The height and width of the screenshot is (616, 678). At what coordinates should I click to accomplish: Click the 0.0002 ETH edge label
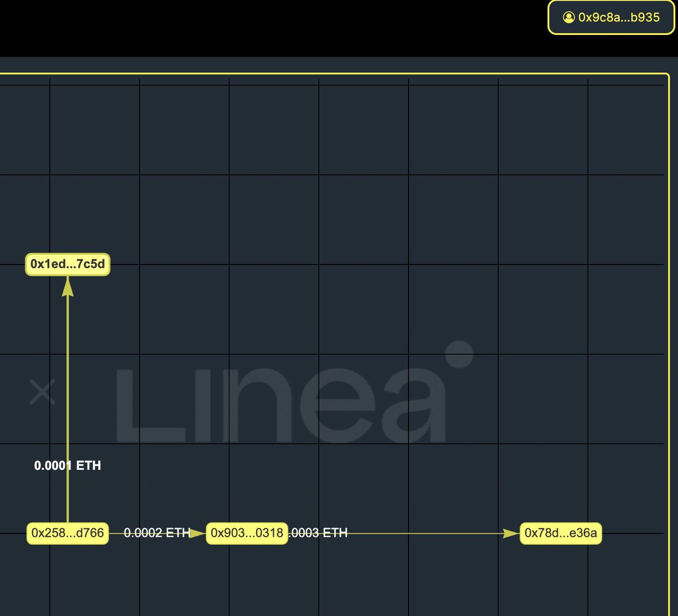157,533
